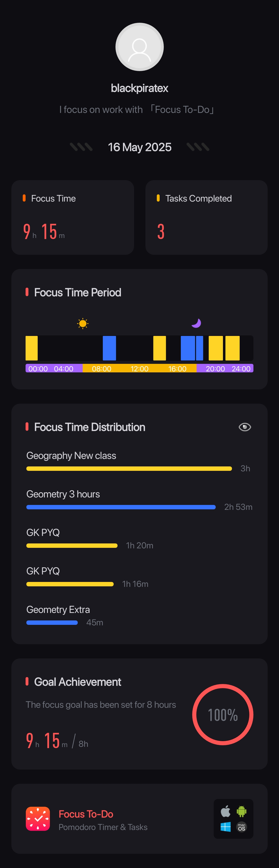Click the 20:00 timeline label
279x868 pixels.
pyautogui.click(x=215, y=369)
